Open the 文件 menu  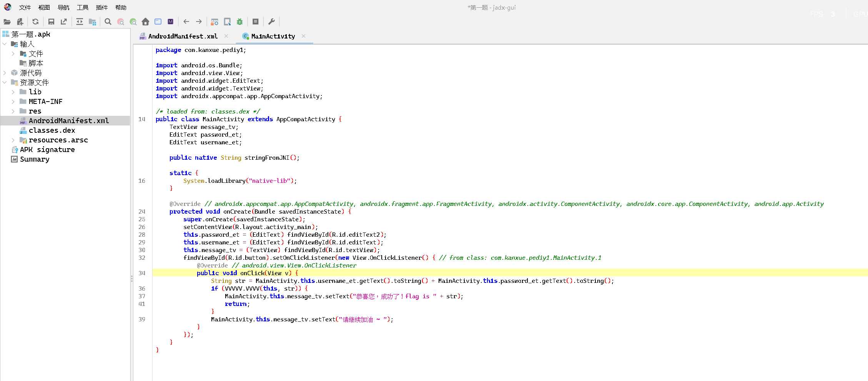coord(25,8)
